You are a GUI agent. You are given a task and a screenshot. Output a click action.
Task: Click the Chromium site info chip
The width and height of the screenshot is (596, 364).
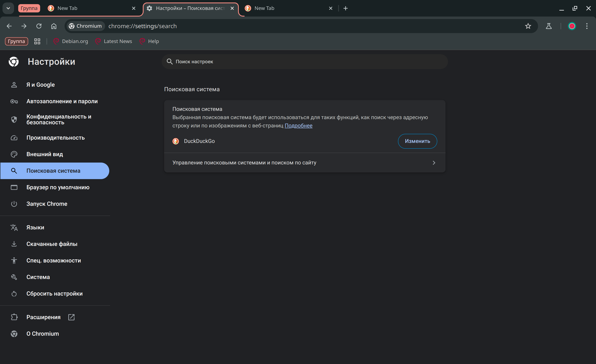[85, 26]
